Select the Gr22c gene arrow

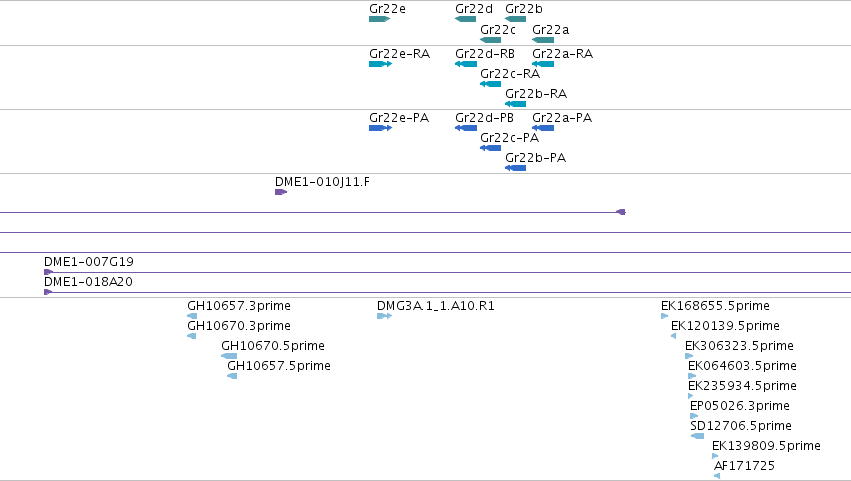(491, 40)
